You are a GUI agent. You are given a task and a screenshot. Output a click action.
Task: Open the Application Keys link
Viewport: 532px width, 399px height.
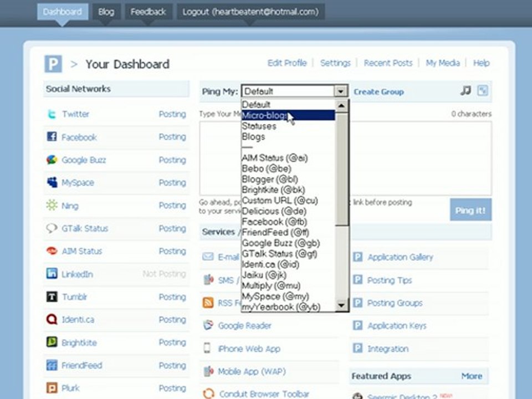coord(397,326)
